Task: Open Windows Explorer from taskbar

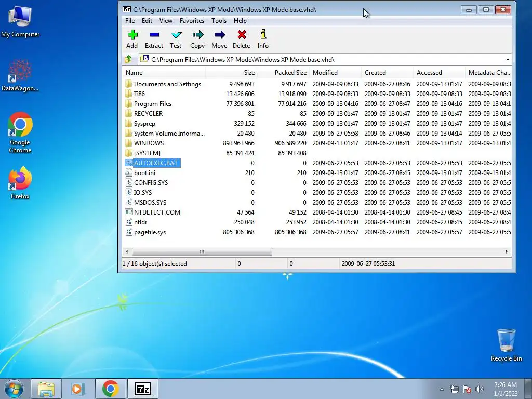Action: pyautogui.click(x=46, y=389)
